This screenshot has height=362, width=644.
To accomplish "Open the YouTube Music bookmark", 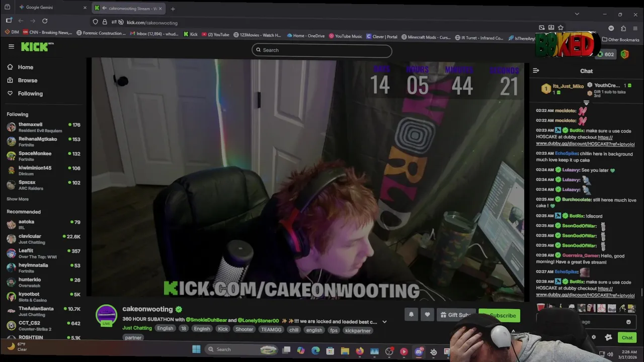I will tap(346, 36).
